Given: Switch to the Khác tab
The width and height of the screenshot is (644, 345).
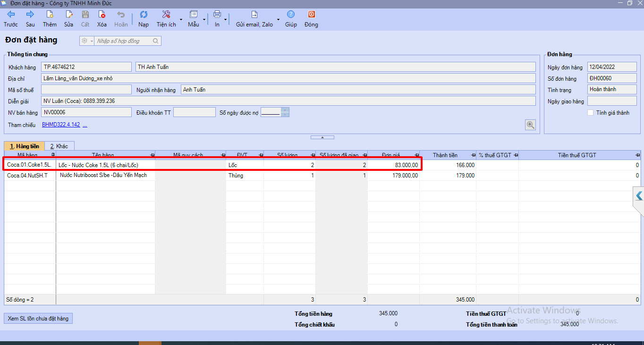Looking at the screenshot, I should (x=59, y=146).
